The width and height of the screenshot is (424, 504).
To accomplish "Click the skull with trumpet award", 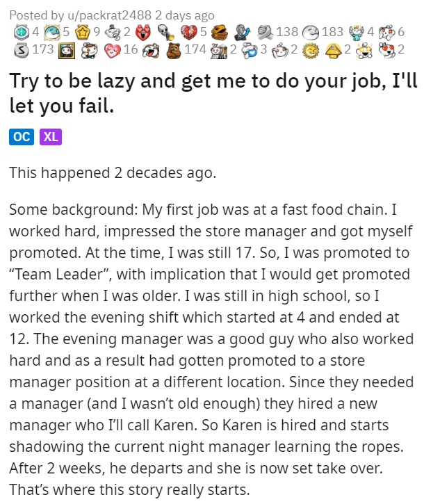I will [166, 33].
